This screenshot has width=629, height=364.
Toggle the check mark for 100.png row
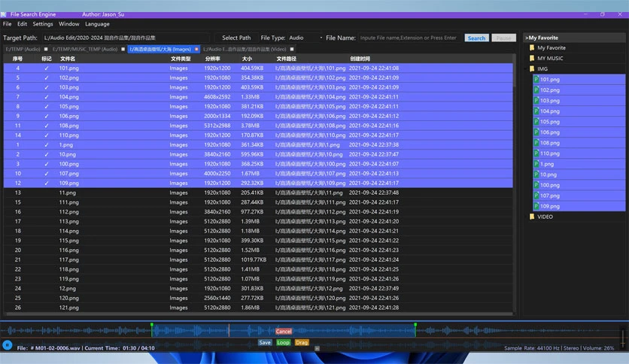pos(47,164)
